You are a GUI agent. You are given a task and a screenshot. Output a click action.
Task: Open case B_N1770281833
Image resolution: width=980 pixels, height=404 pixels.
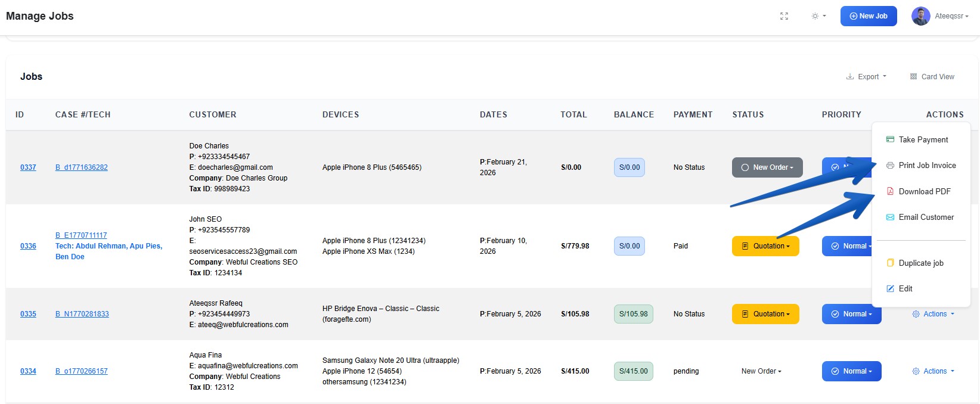point(82,314)
